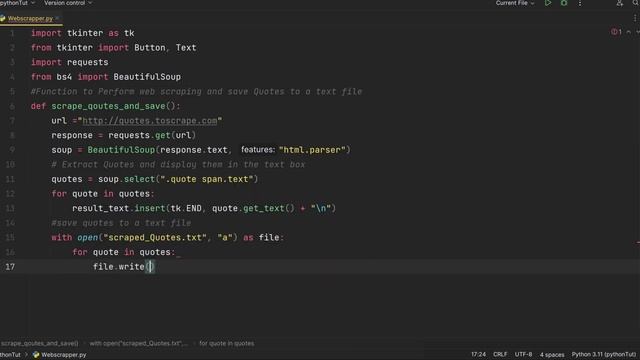
Task: Click the '#save quotes to a text file' comment
Action: coord(121,223)
